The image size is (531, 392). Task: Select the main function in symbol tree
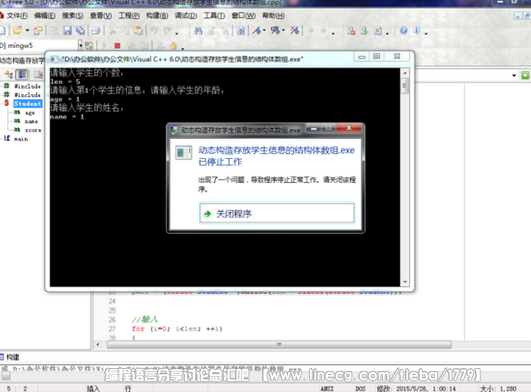(21, 138)
